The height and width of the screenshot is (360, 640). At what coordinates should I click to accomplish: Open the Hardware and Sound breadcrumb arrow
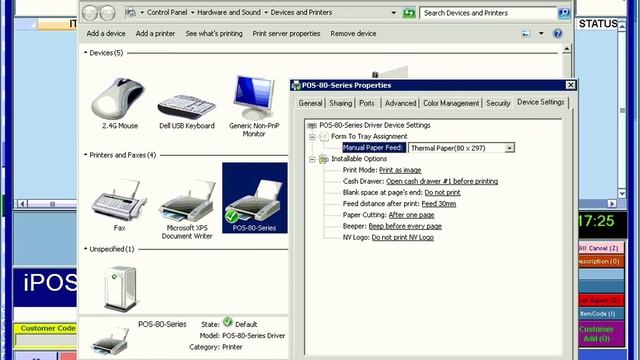(x=266, y=13)
